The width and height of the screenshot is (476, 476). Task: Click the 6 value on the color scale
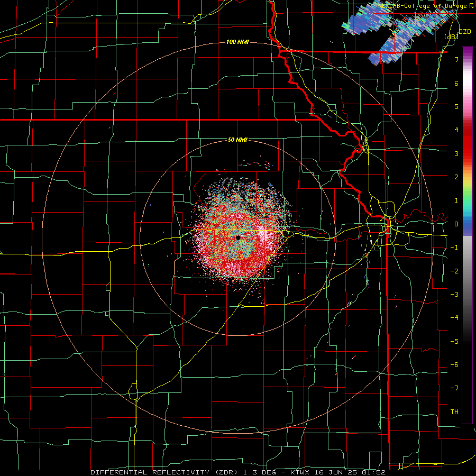click(456, 83)
